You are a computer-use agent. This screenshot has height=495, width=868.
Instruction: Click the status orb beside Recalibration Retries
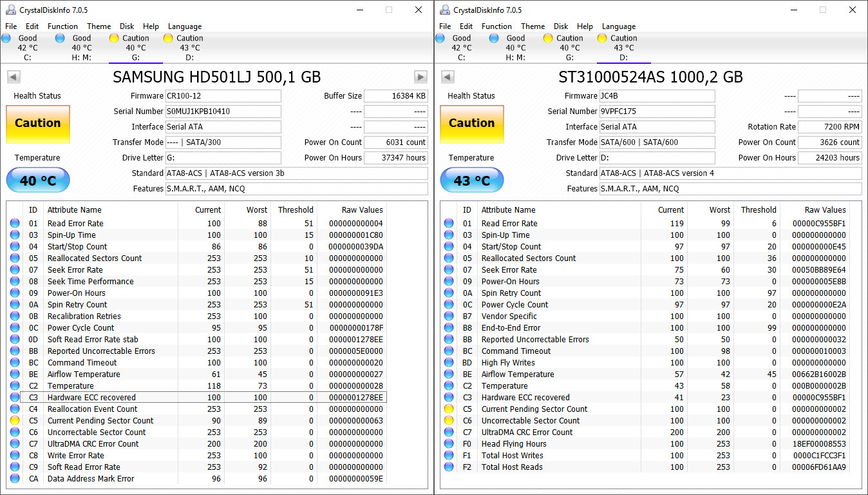tap(15, 316)
